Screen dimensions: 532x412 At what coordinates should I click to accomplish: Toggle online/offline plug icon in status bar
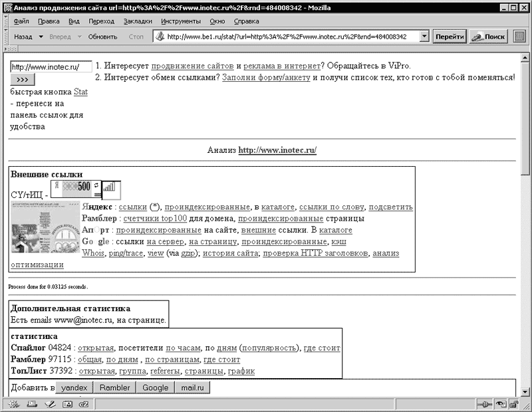483,404
